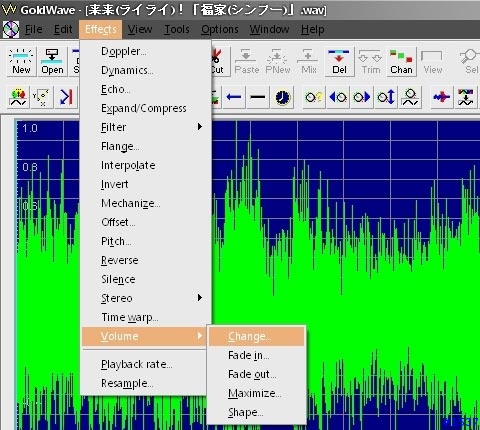Image resolution: width=480 pixels, height=430 pixels.
Task: Click the waveform display near 1.0 label
Action: point(30,128)
